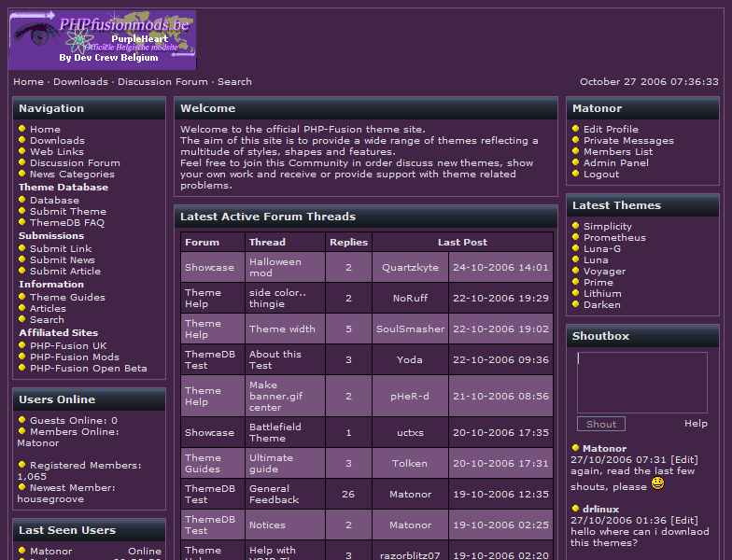View NoRuff's profile from Last Post column

coord(410,299)
